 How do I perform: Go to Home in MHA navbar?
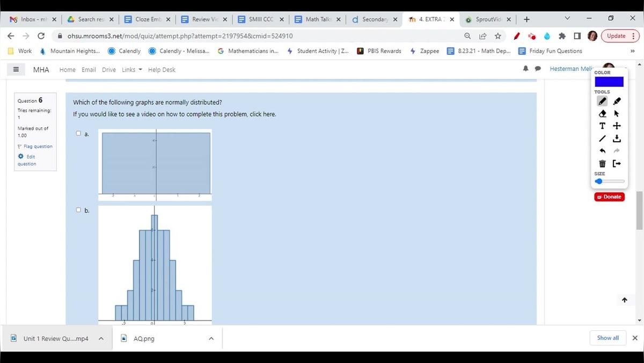(x=67, y=70)
